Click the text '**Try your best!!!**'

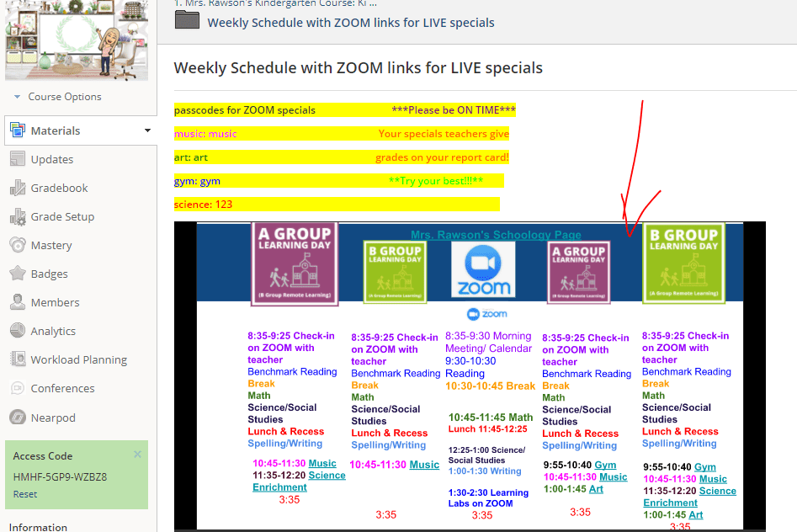click(x=436, y=181)
